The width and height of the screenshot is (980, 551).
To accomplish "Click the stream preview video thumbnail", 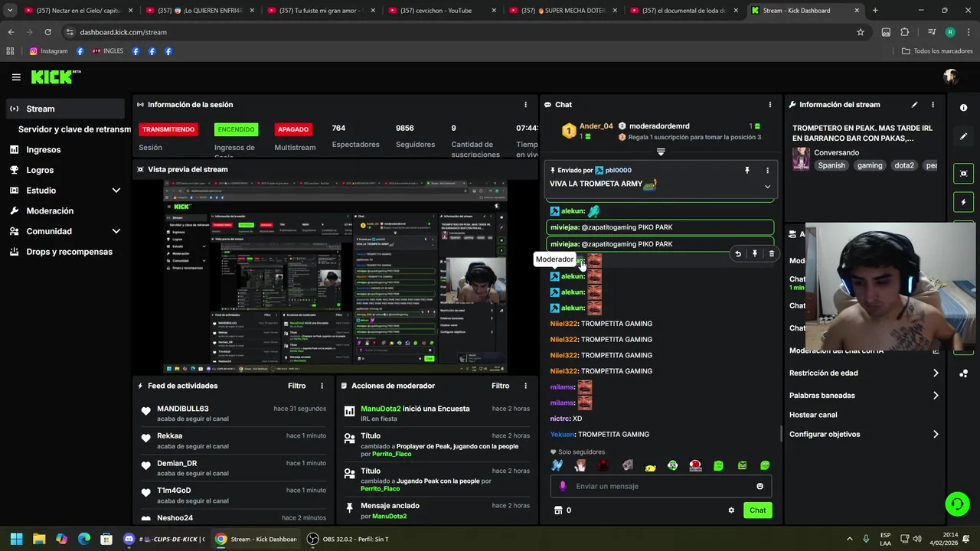I will pyautogui.click(x=335, y=277).
